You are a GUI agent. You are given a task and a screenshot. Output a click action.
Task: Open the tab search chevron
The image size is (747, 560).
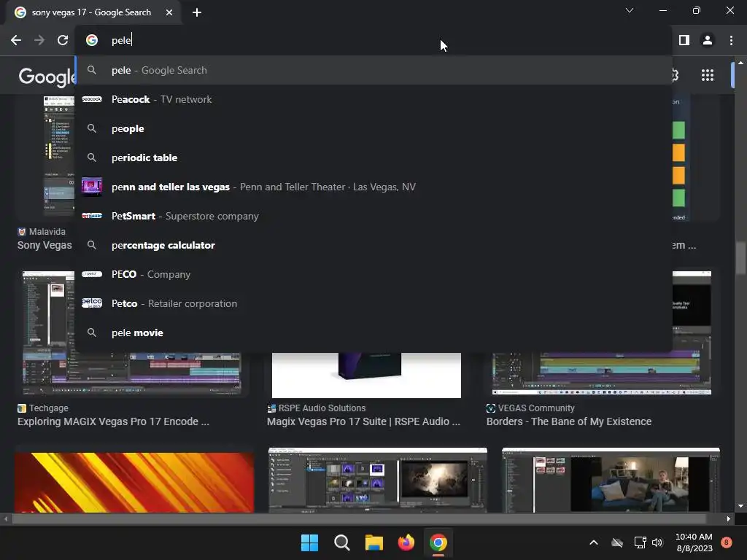[x=630, y=10]
